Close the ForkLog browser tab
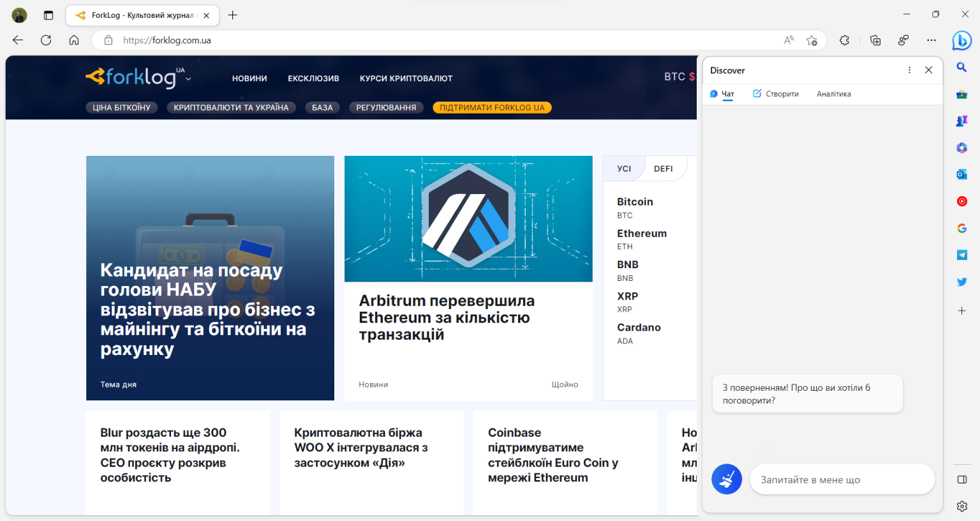The height and width of the screenshot is (521, 980). pos(206,15)
